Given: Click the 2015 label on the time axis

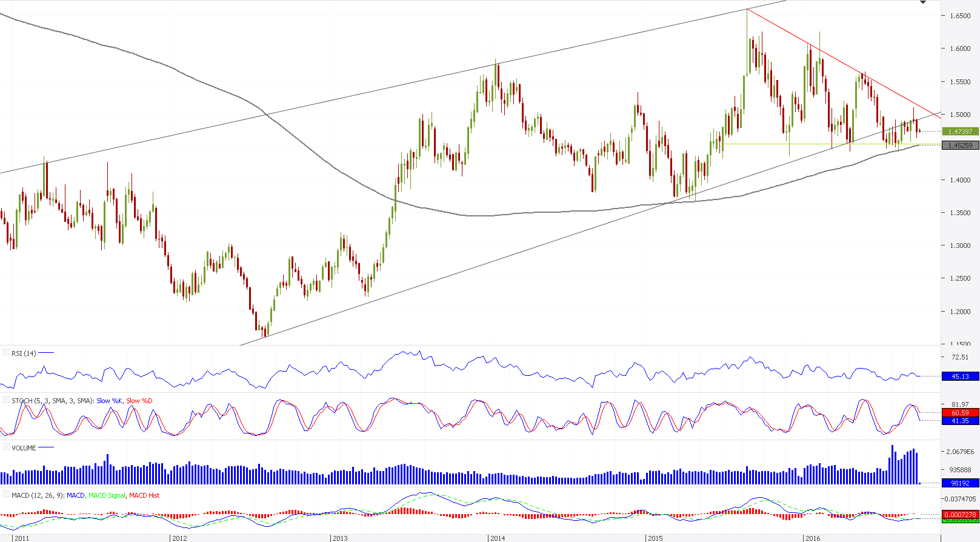Looking at the screenshot, I should click(655, 538).
